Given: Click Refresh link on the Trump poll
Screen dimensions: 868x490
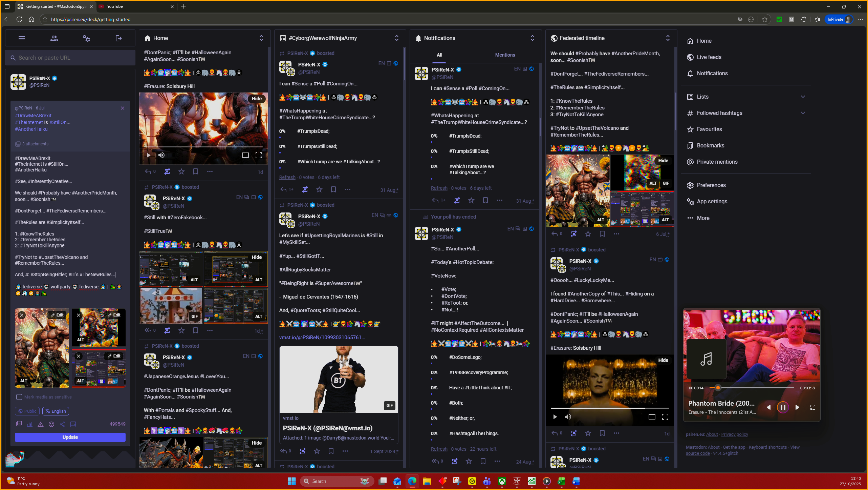Looking at the screenshot, I should pyautogui.click(x=287, y=177).
